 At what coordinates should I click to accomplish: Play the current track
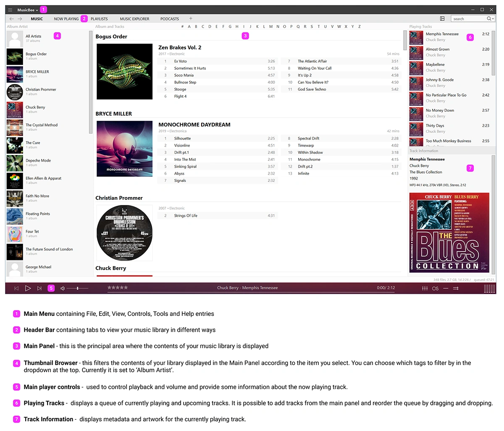tap(28, 288)
